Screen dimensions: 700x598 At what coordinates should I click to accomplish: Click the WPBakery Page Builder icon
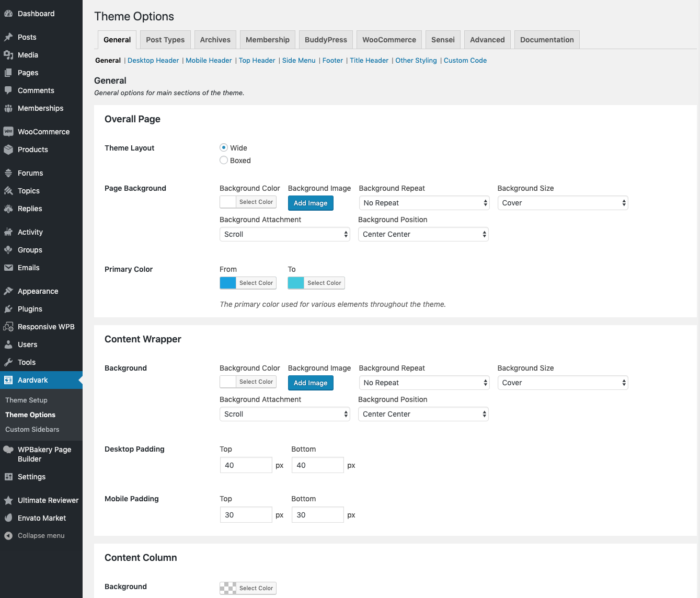click(x=7, y=450)
